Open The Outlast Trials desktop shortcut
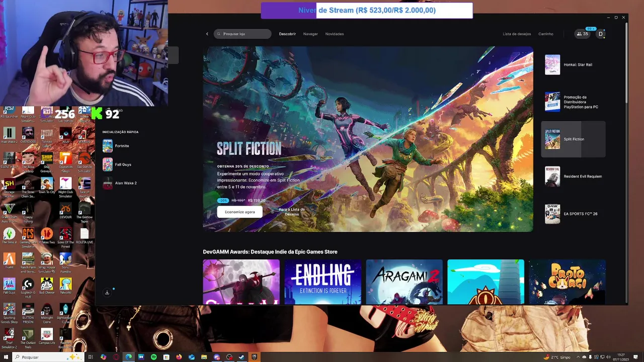This screenshot has width=644, height=362. click(28, 337)
